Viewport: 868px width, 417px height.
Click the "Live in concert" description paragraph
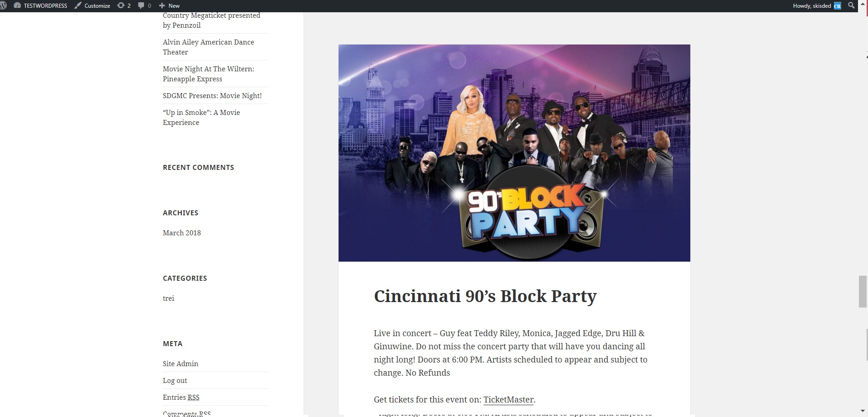click(510, 353)
